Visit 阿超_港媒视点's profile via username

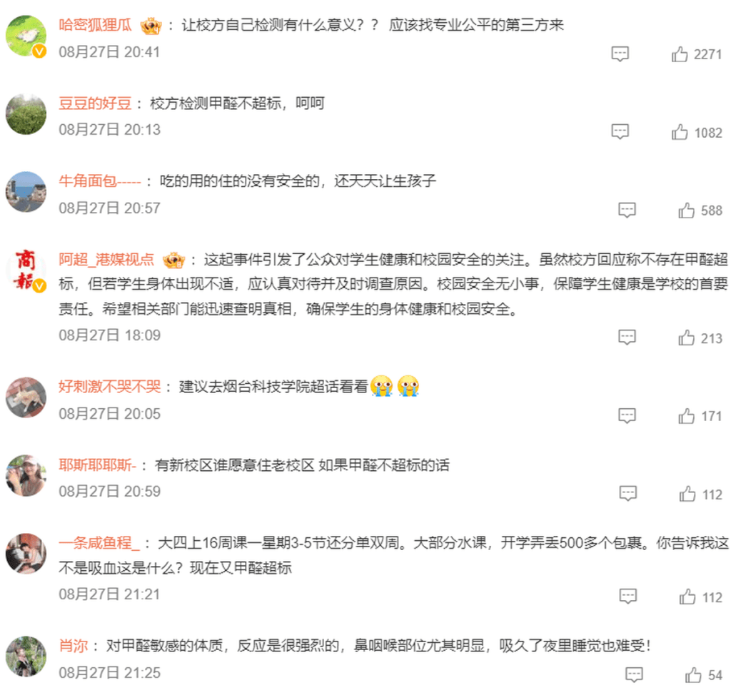tap(106, 260)
